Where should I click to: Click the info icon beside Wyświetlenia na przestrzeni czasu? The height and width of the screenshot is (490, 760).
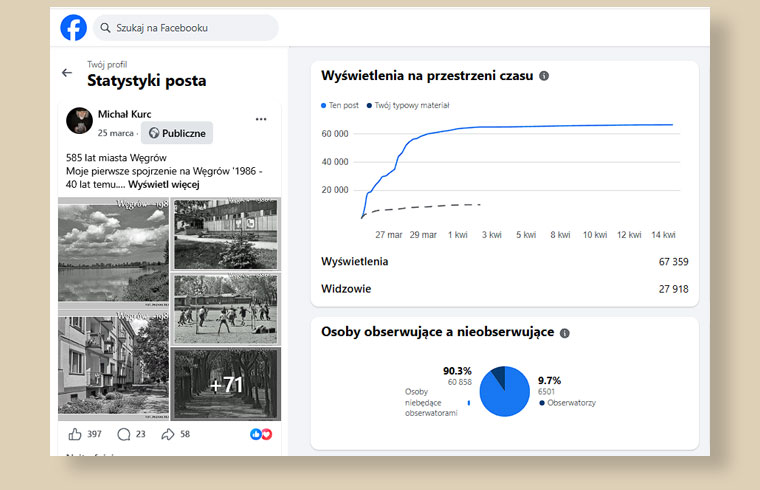point(544,76)
